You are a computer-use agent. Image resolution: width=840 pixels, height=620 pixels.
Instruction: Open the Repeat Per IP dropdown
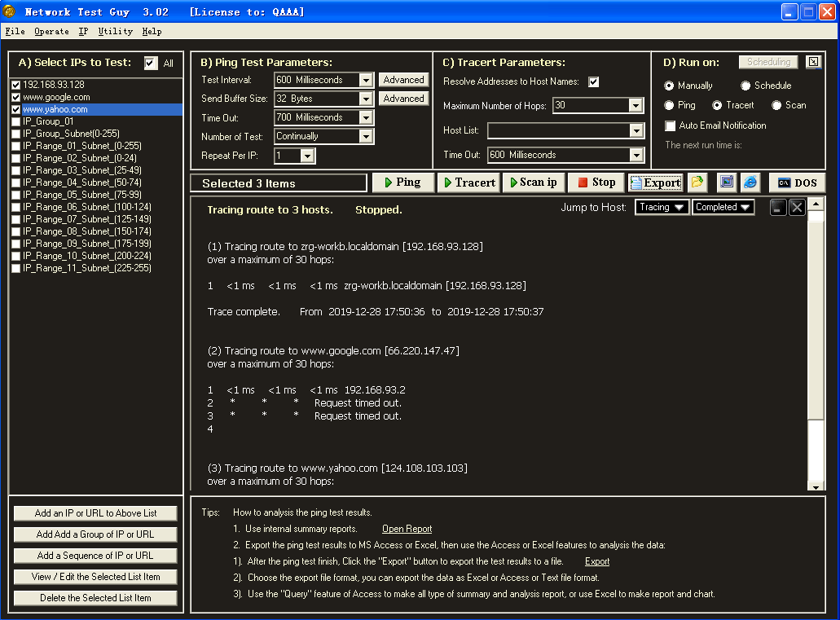coord(307,156)
